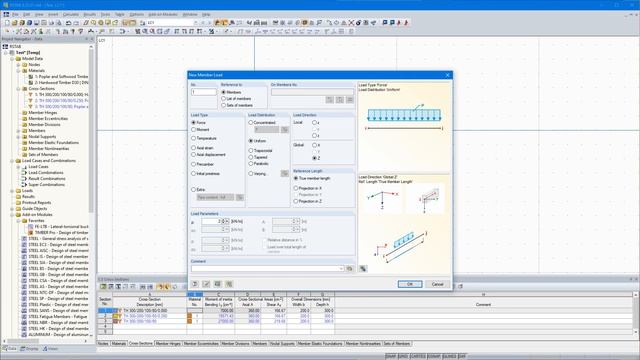The image size is (640, 360).
Task: Click the Undo toolbar icon
Action: point(68,23)
